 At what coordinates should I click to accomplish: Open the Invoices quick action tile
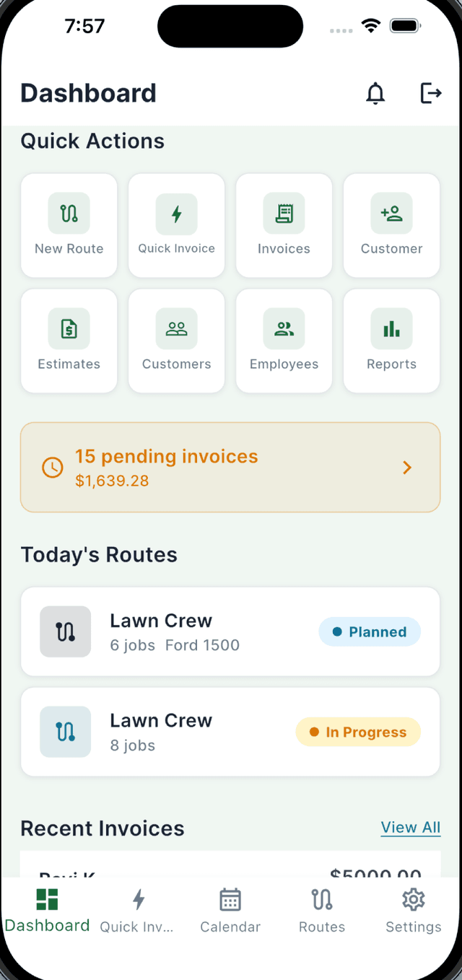coord(284,225)
